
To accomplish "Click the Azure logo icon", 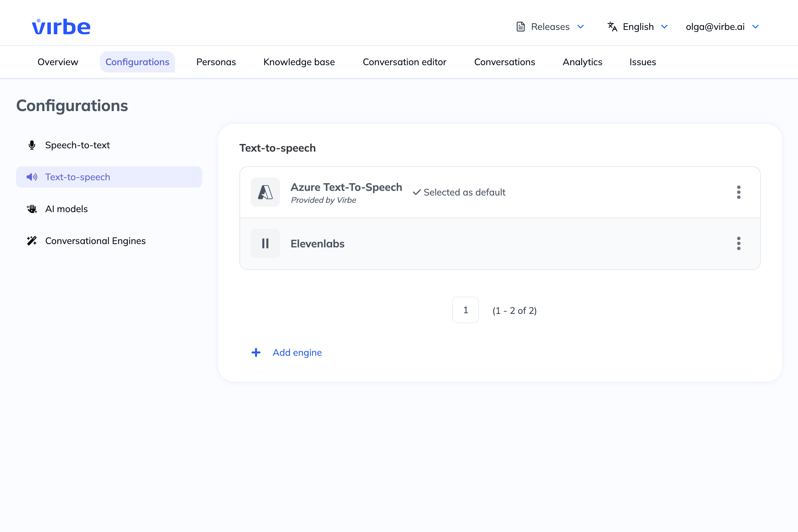I will (x=265, y=192).
